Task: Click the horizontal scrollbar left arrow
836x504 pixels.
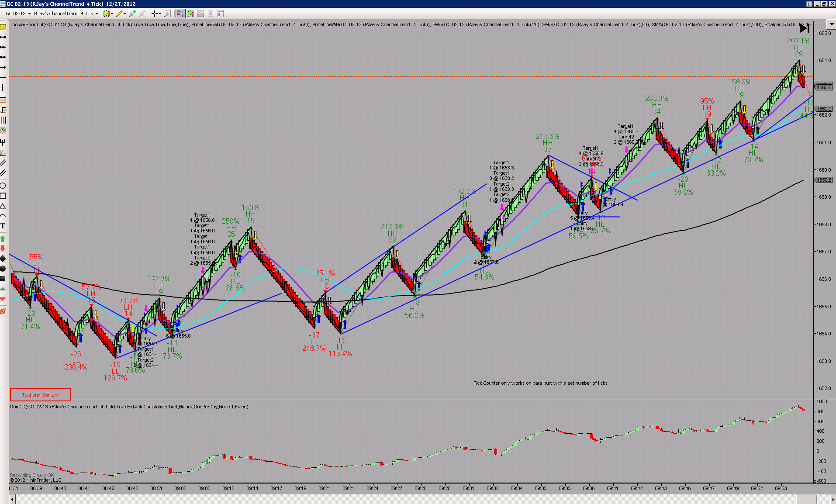Action: (x=12, y=499)
